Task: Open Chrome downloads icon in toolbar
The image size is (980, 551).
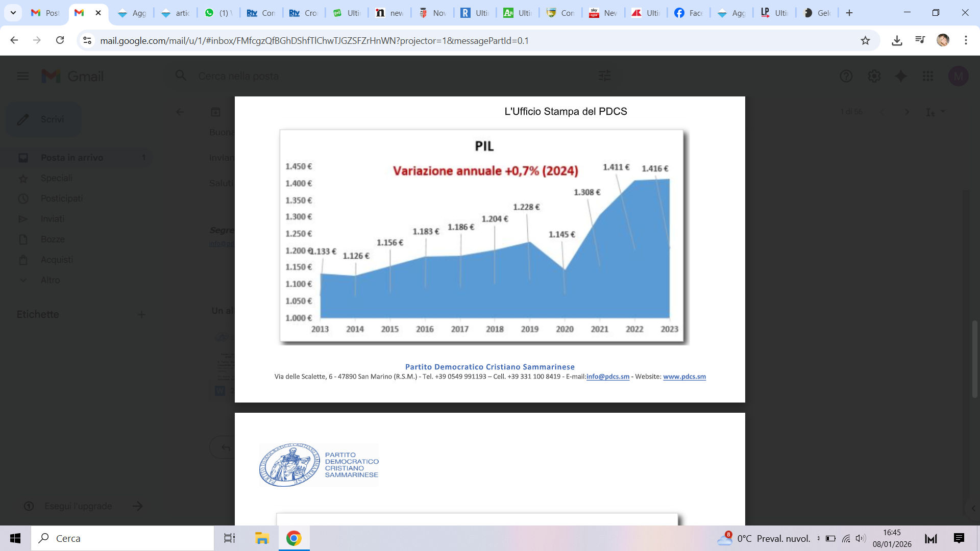Action: (x=897, y=40)
